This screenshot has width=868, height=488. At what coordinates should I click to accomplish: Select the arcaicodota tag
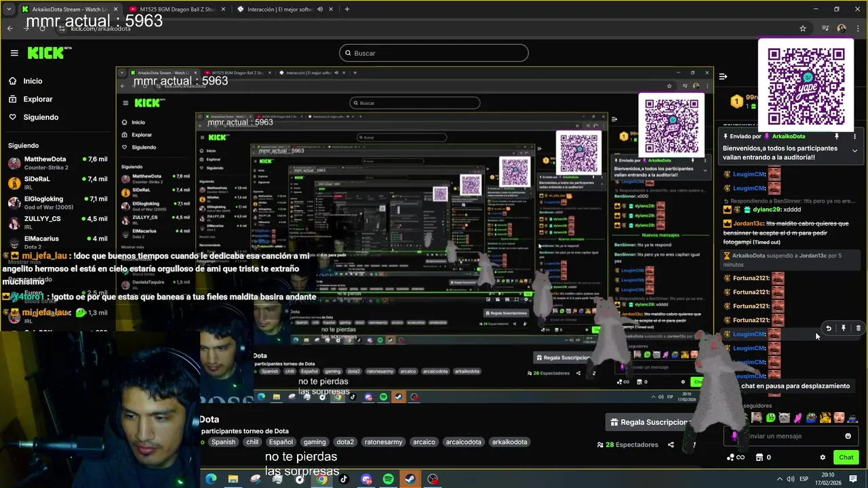463,442
